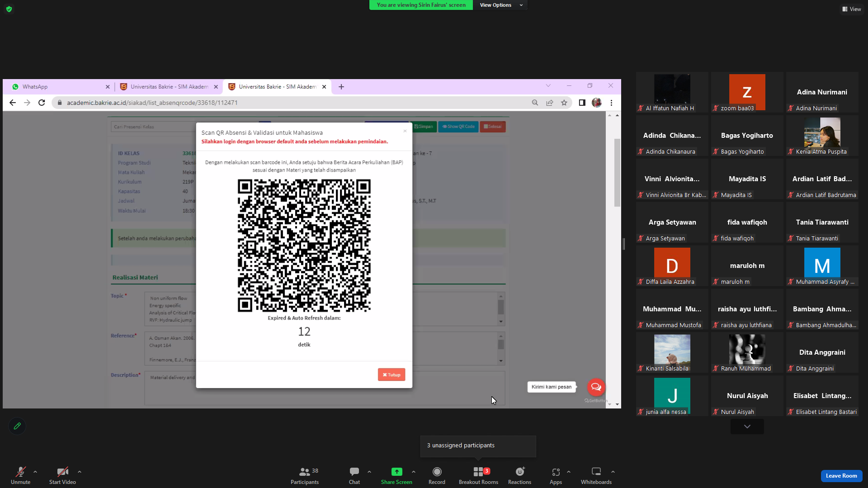Click the Leave Room button
The height and width of the screenshot is (488, 868).
(x=841, y=476)
